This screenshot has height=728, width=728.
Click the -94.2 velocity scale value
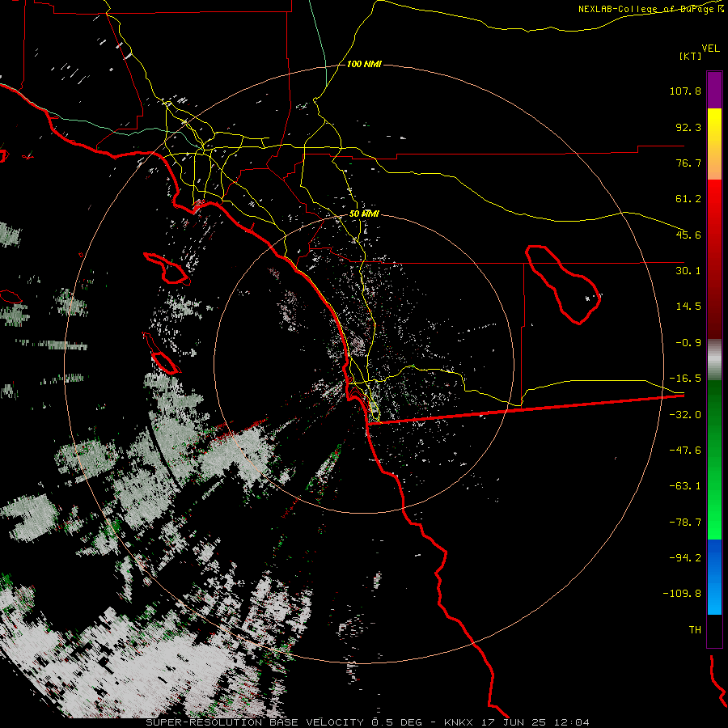click(x=685, y=558)
